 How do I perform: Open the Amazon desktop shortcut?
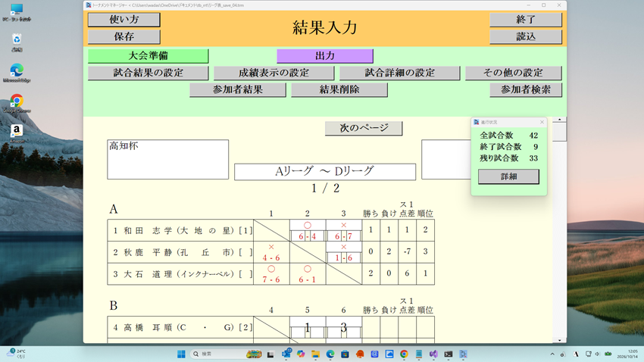(17, 134)
